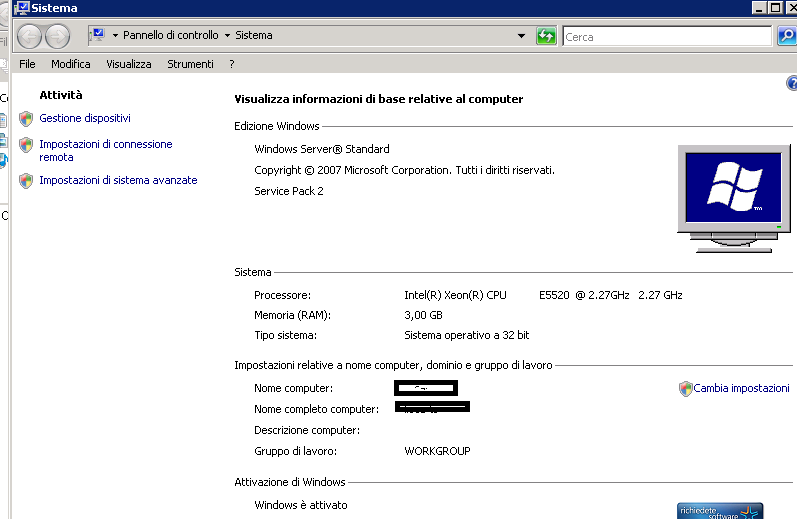Open the Visualizza menu

point(129,64)
